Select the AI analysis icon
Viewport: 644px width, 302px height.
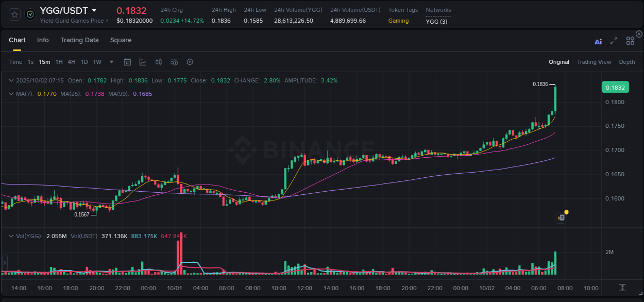598,42
